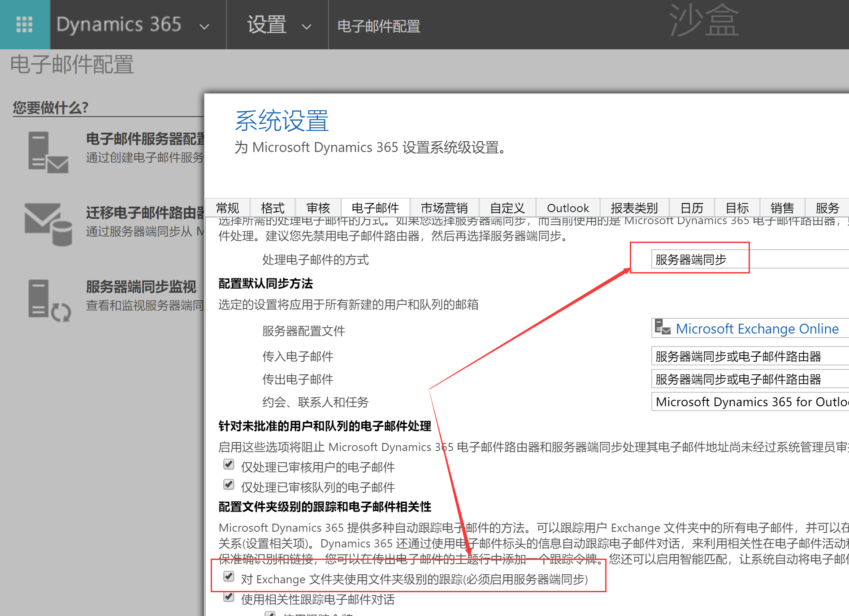Open 服务器端同步监视 link
This screenshot has width=849, height=616.
coord(141,286)
